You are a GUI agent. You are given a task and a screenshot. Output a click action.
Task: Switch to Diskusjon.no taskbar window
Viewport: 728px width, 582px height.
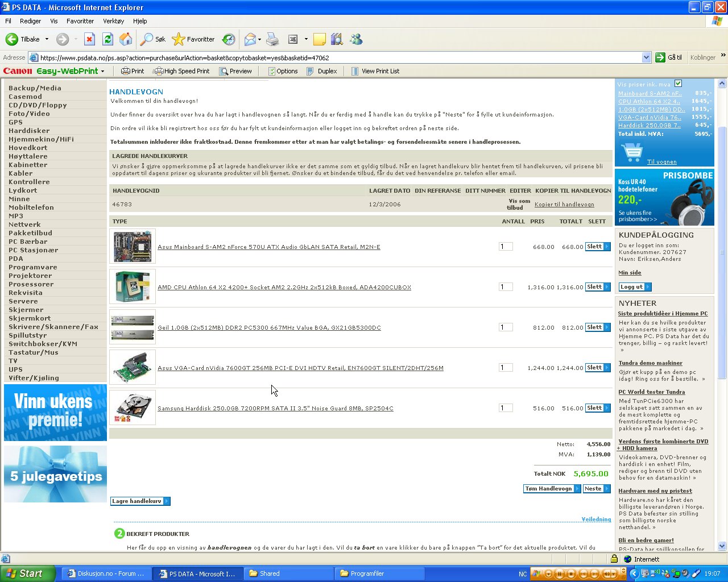pos(106,573)
